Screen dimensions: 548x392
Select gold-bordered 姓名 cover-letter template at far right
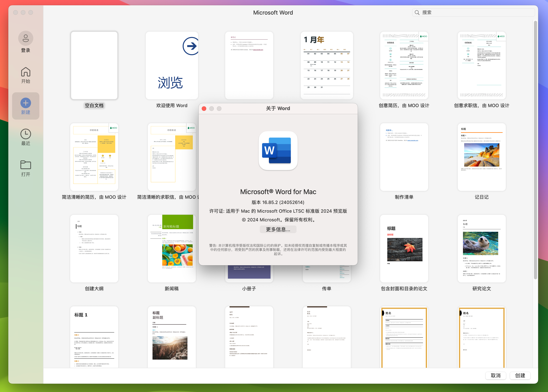(482, 337)
